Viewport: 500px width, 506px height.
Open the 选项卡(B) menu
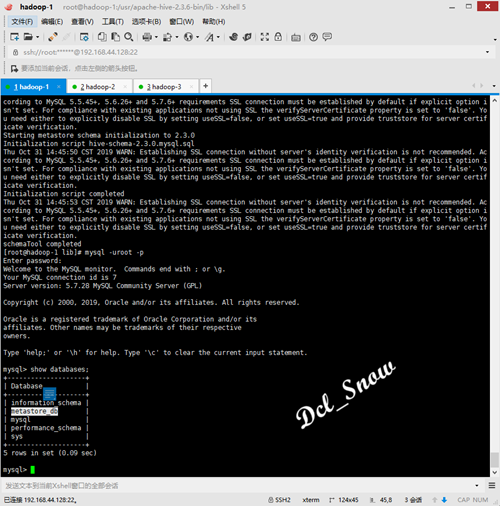pos(146,22)
